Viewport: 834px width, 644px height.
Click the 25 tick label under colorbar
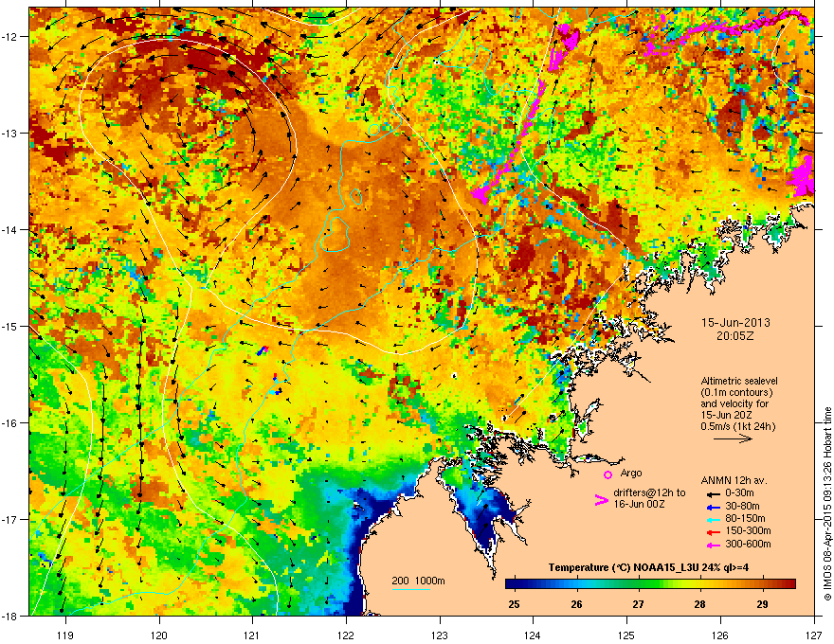pyautogui.click(x=514, y=603)
